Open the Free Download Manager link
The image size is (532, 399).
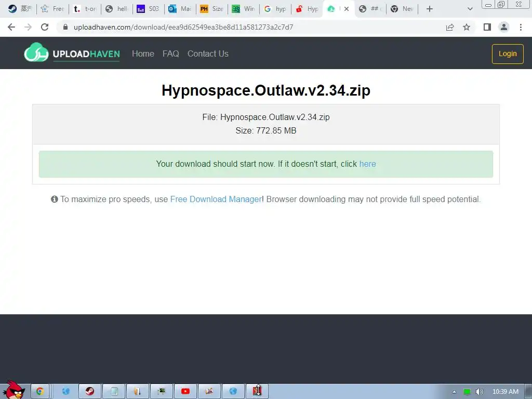(x=216, y=199)
